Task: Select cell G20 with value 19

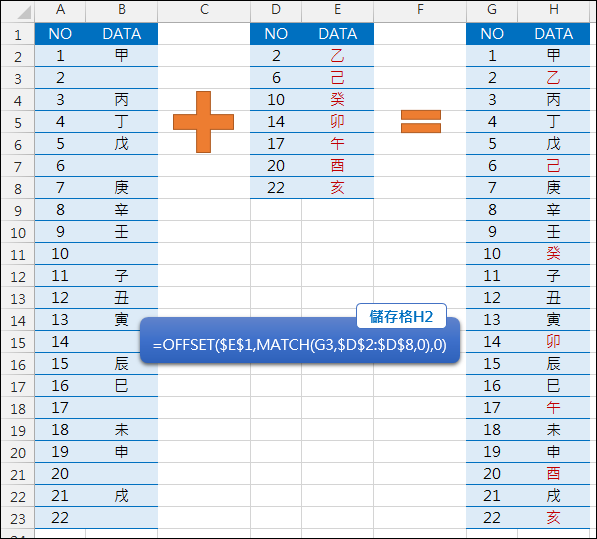Action: [x=492, y=452]
